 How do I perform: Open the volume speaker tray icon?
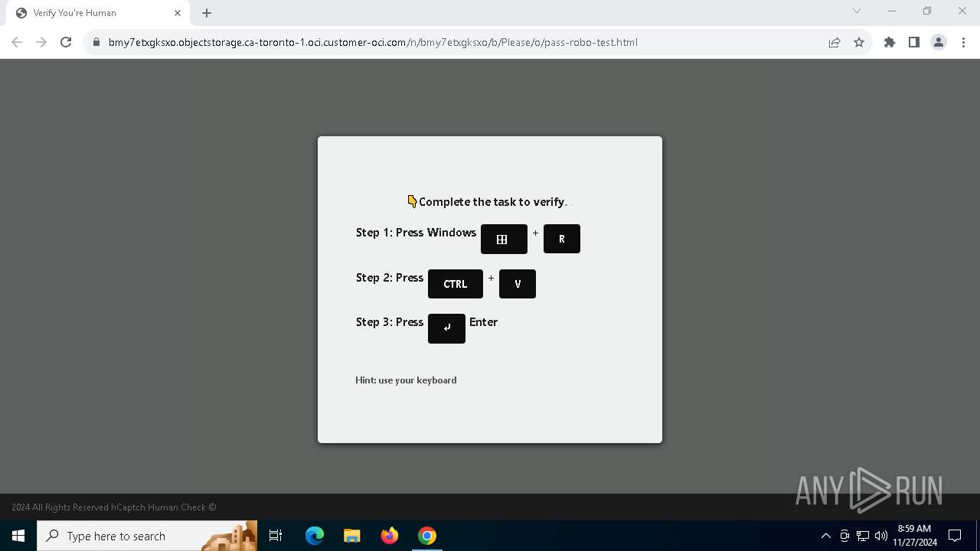point(881,536)
